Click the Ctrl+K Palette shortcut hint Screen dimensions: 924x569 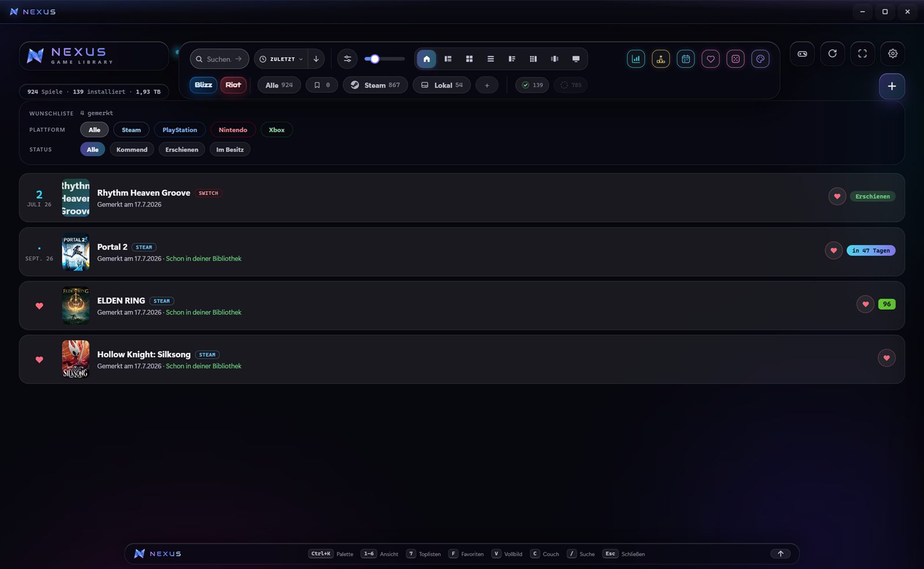tap(331, 553)
